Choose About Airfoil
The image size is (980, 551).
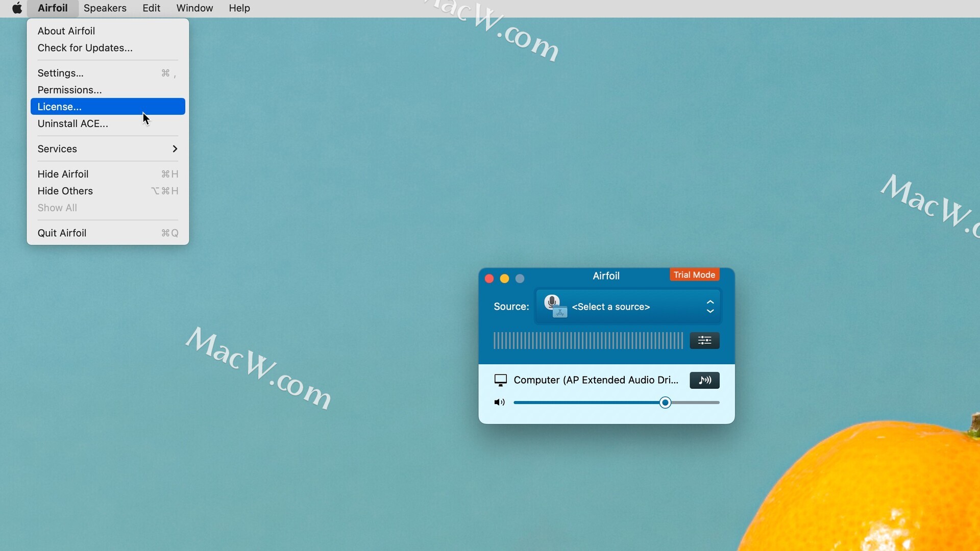coord(108,31)
